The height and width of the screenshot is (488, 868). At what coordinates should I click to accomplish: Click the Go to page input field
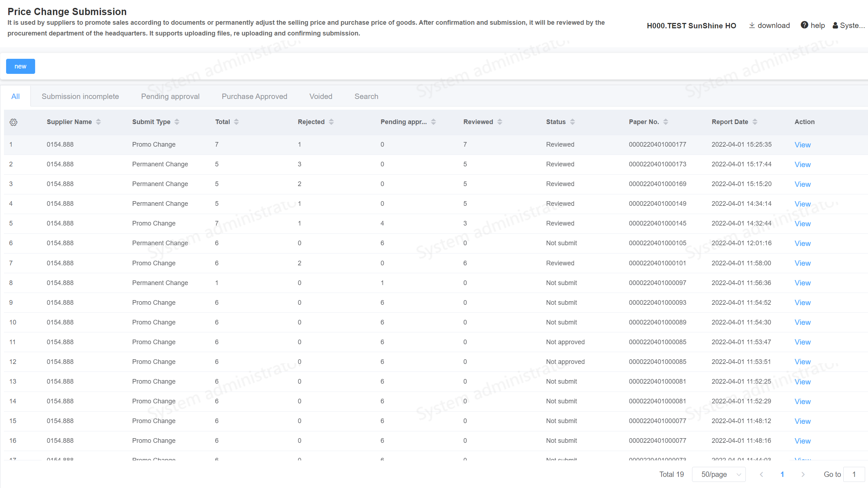(854, 474)
